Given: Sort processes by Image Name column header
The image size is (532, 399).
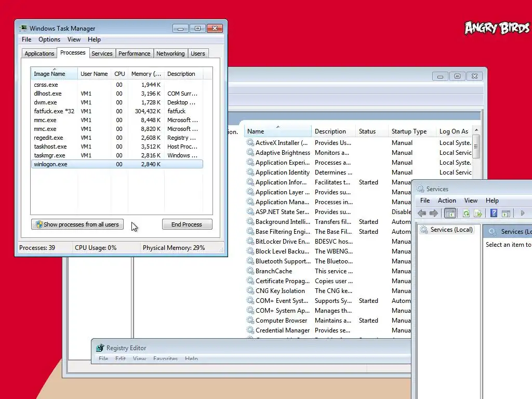Looking at the screenshot, I should point(54,74).
